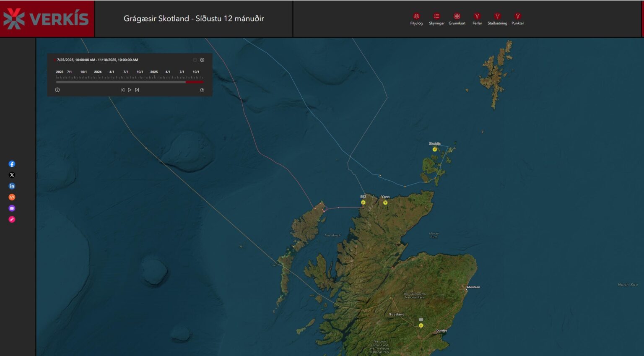Screen dimensions: 644x356
Task: Select the Skotdís goose marker
Action: point(435,149)
